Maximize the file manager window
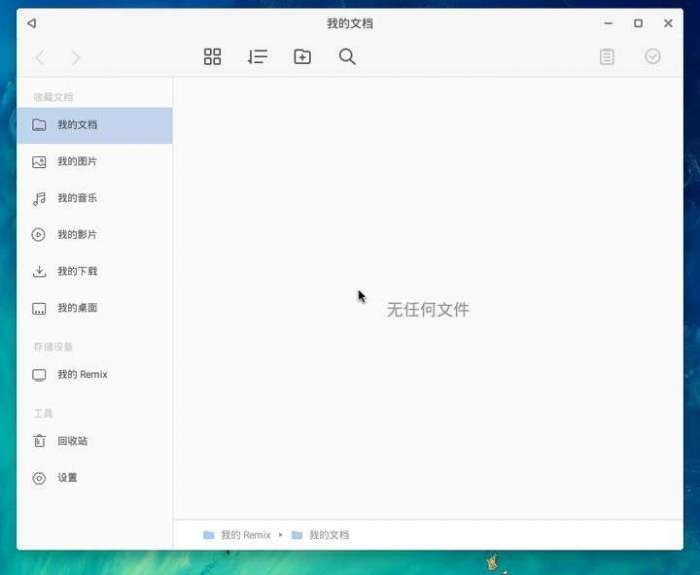Viewport: 700px width, 575px height. pyautogui.click(x=638, y=23)
